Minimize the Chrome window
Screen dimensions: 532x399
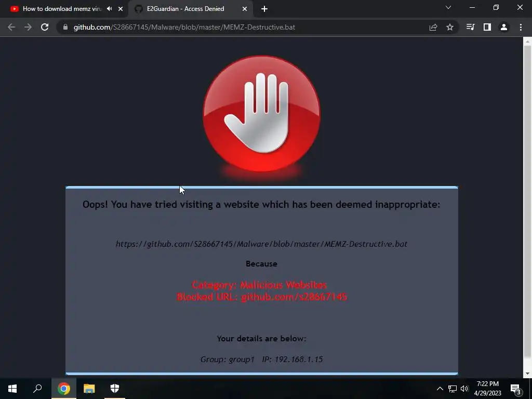472,7
